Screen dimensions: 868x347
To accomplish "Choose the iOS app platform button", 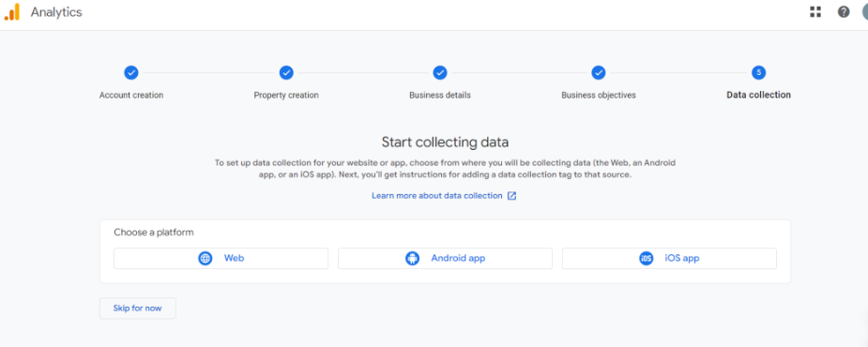I will 669,259.
